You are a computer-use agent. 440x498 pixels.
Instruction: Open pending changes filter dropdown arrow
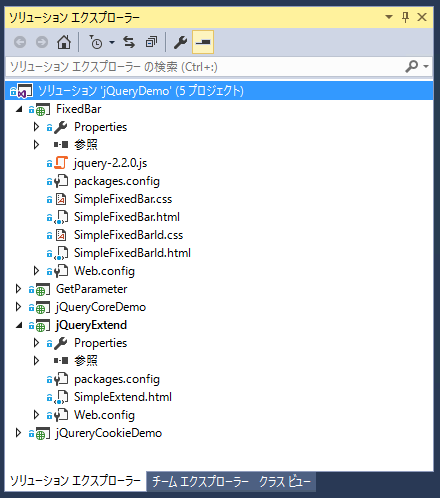(112, 43)
